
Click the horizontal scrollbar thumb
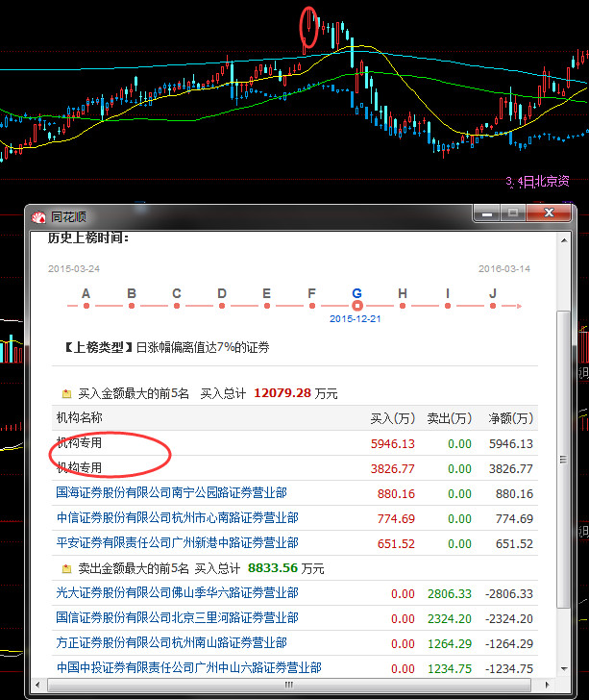(x=288, y=685)
